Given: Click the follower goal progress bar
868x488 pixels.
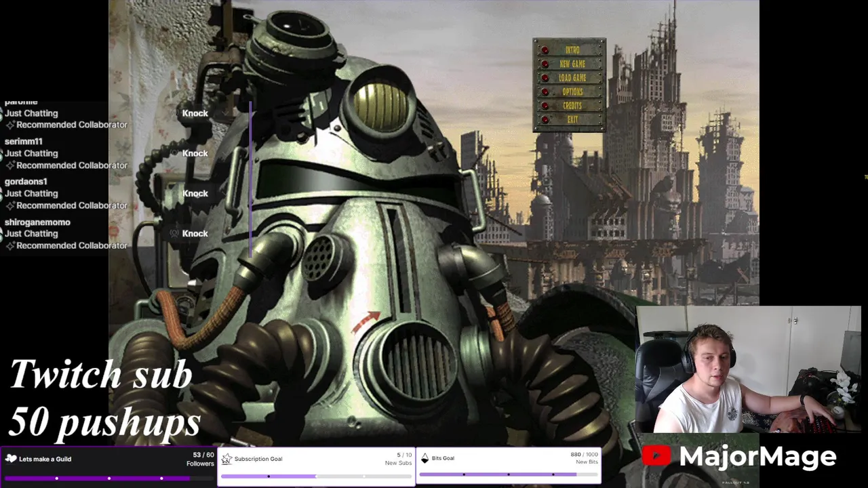Looking at the screenshot, I should pos(108,478).
